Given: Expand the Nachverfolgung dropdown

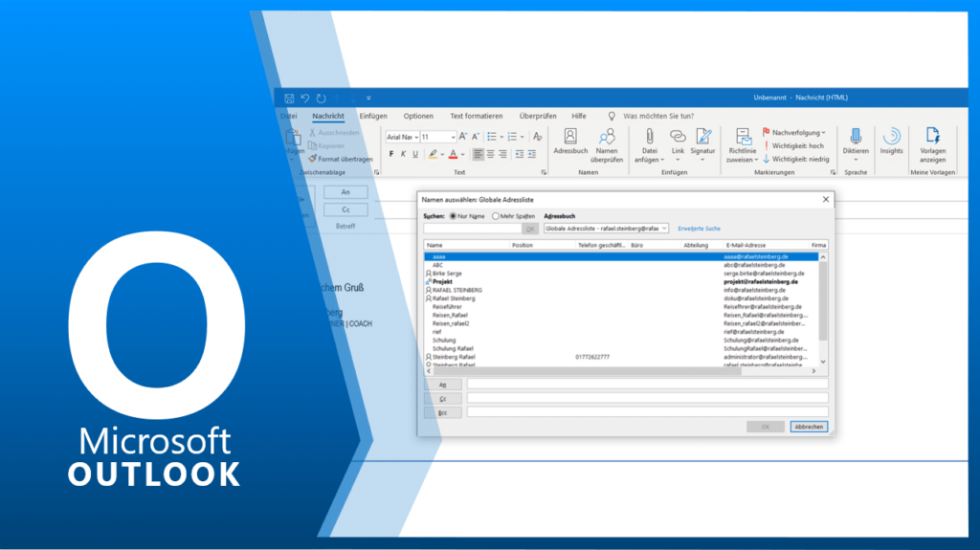Looking at the screenshot, I should [823, 133].
